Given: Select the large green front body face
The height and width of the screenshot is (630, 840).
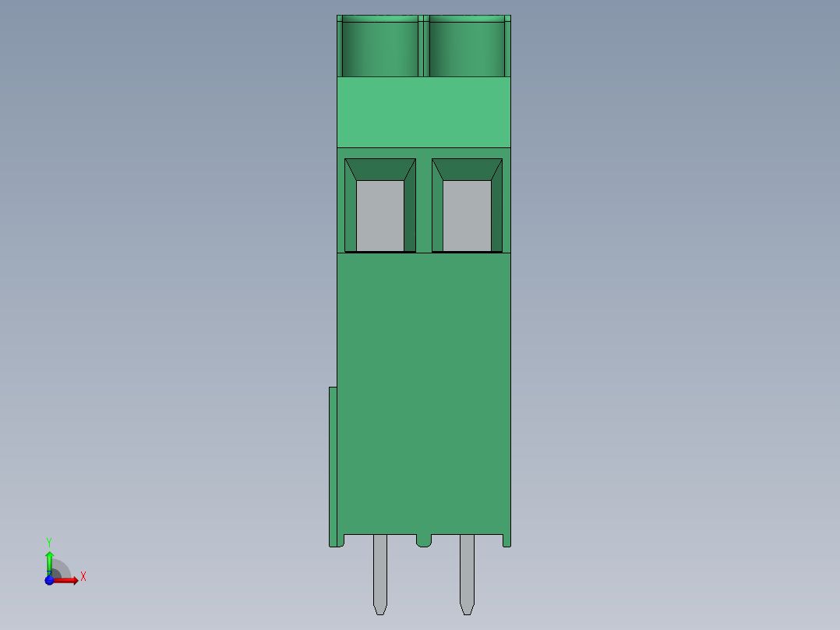Looking at the screenshot, I should point(424,394).
